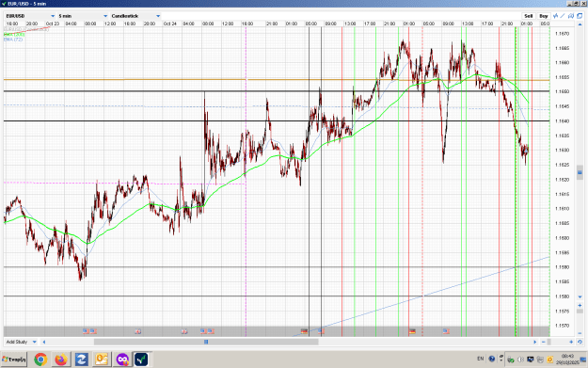Click the blue help tray icon

(492, 359)
